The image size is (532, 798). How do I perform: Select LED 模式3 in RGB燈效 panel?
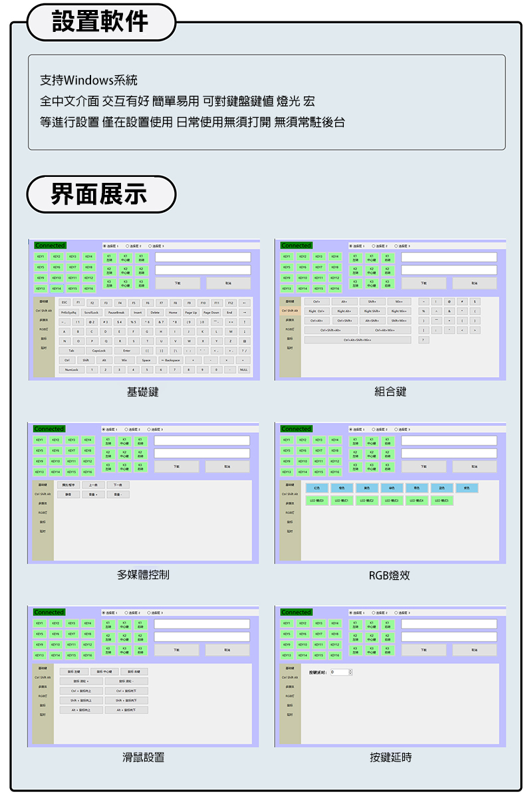(x=392, y=500)
